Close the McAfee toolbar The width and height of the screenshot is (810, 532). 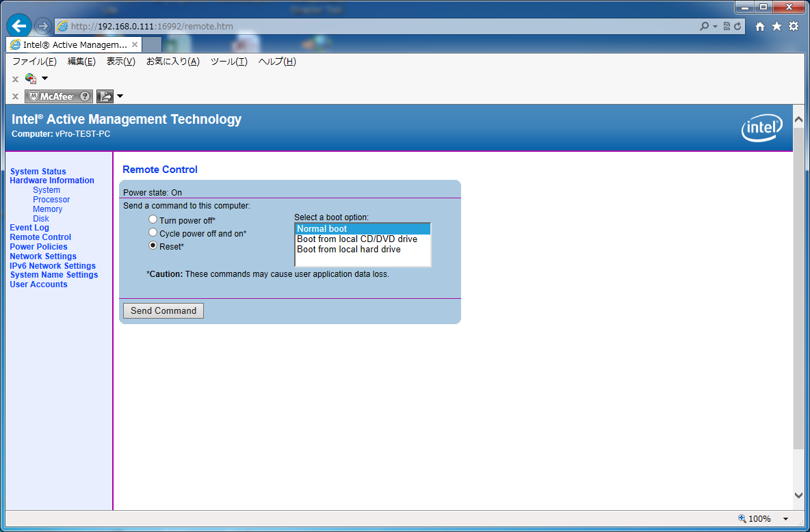coord(16,96)
